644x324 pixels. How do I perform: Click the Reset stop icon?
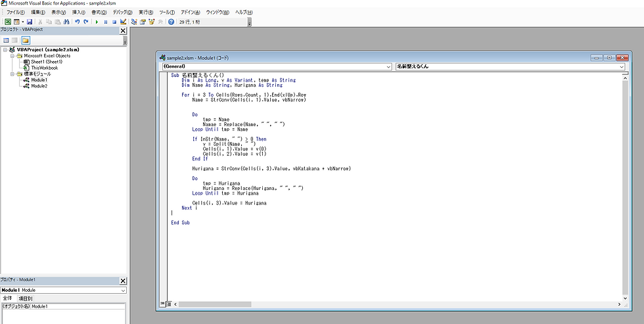click(114, 22)
